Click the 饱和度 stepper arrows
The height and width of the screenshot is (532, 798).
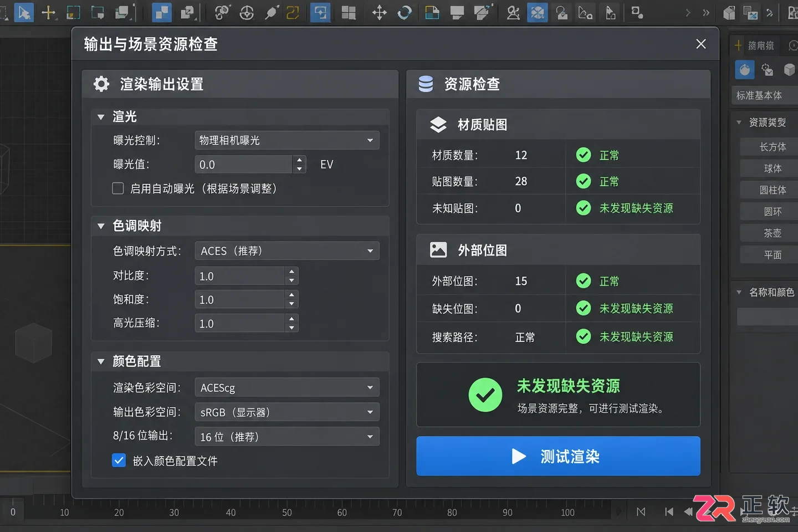[x=291, y=299]
